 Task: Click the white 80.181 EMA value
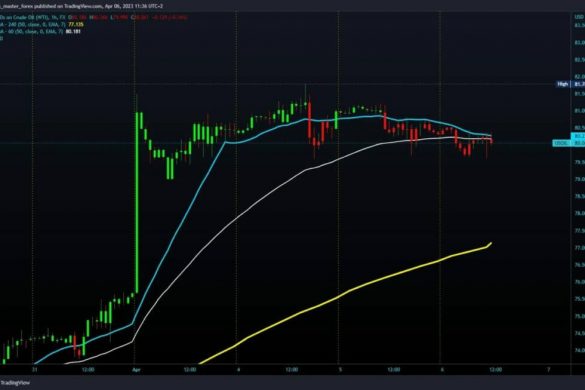click(73, 31)
